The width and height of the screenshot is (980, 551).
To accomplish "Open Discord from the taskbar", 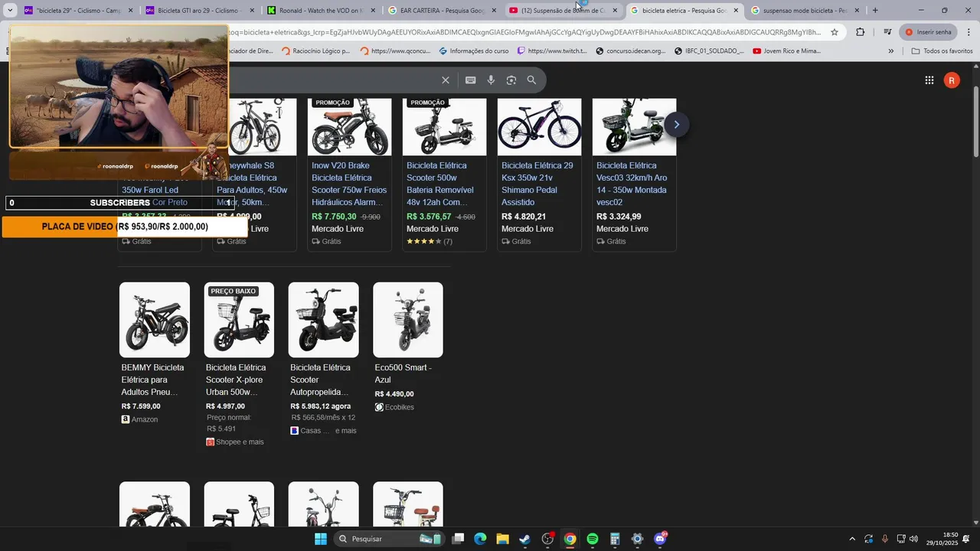I will coord(660,539).
